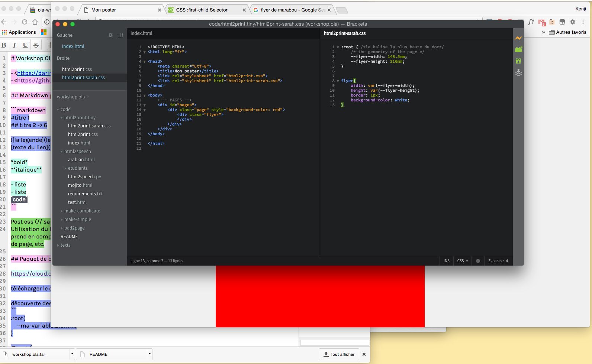Click the face avatar extension icon
592x364 pixels.
click(552, 22)
